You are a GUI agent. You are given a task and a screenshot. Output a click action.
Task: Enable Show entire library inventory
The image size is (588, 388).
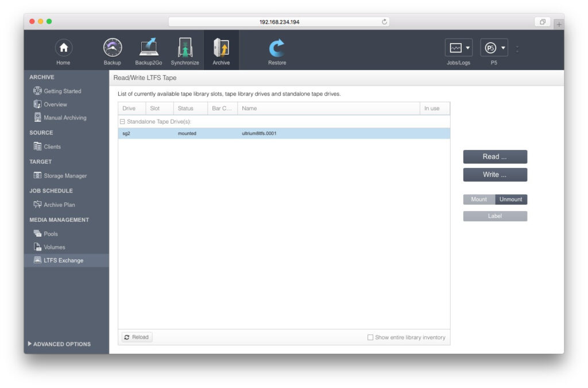(x=370, y=337)
